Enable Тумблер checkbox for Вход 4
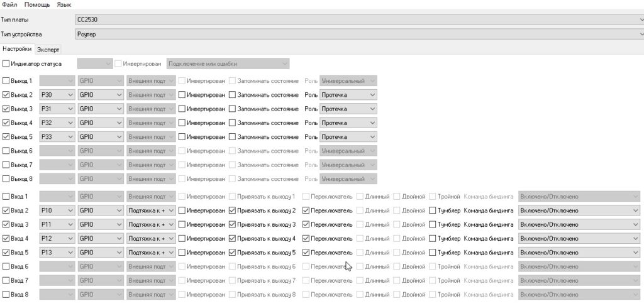Screen dimensions: 644x306 click(433, 238)
